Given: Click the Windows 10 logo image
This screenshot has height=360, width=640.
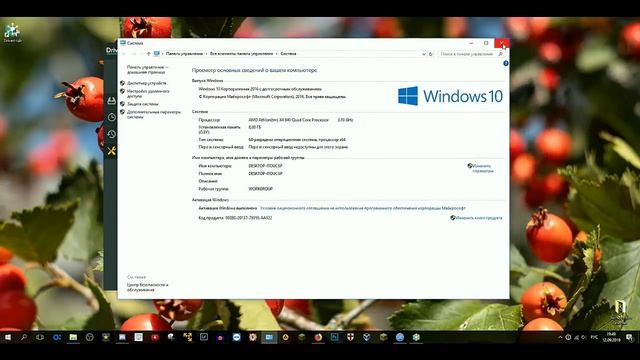Looking at the screenshot, I should [x=450, y=96].
